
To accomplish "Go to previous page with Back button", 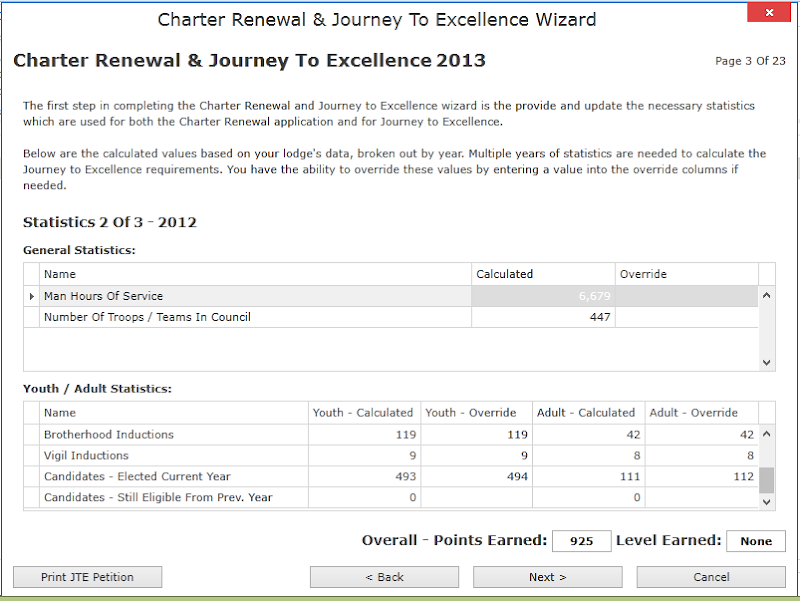I will click(x=384, y=577).
